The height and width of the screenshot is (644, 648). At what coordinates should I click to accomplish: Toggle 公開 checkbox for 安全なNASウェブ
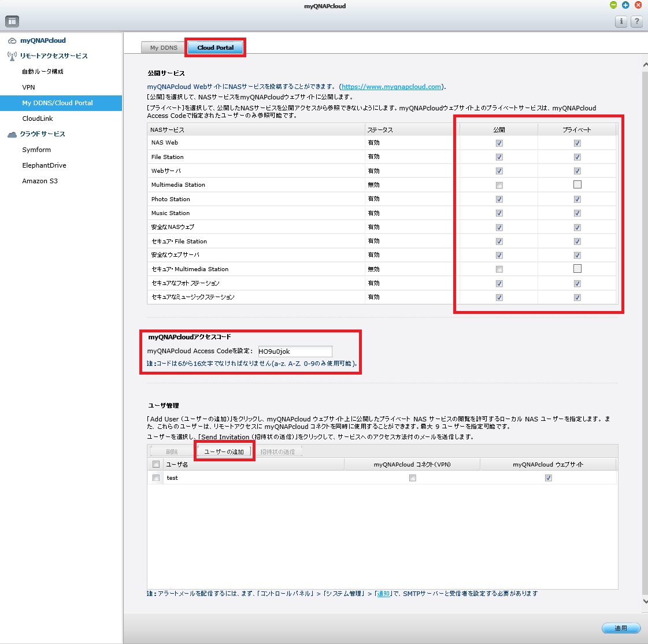[x=499, y=227]
